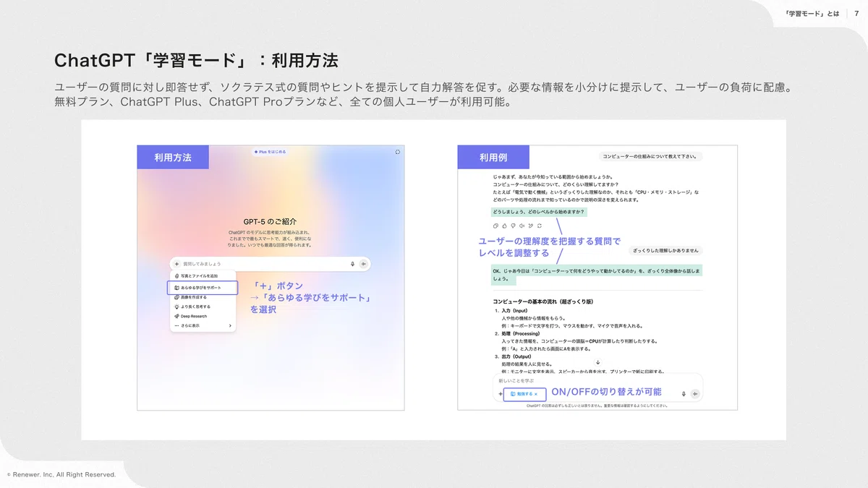Click the thumbs down icon under the response

tap(513, 226)
